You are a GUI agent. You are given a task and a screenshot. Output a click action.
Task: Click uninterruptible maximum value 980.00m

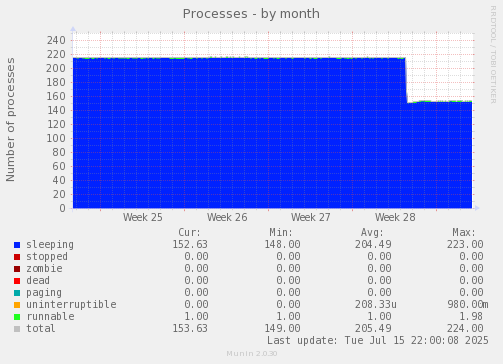point(468,305)
